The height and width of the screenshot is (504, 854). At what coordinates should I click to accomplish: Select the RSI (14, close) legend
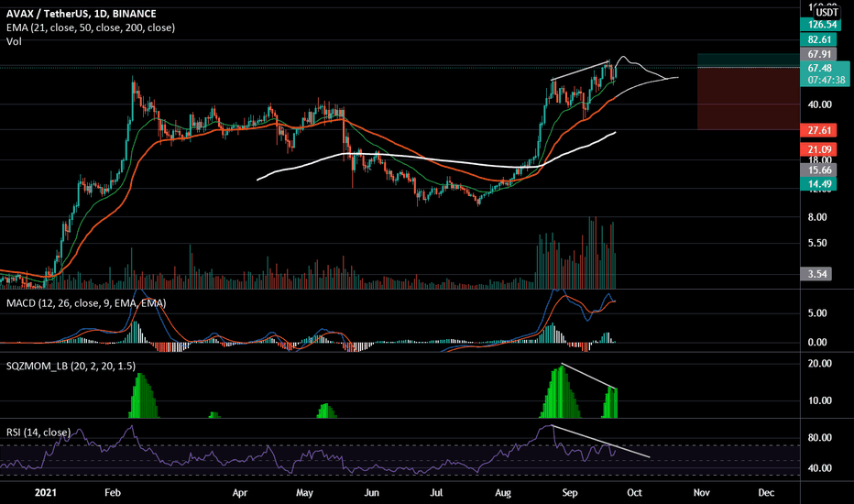[38, 433]
